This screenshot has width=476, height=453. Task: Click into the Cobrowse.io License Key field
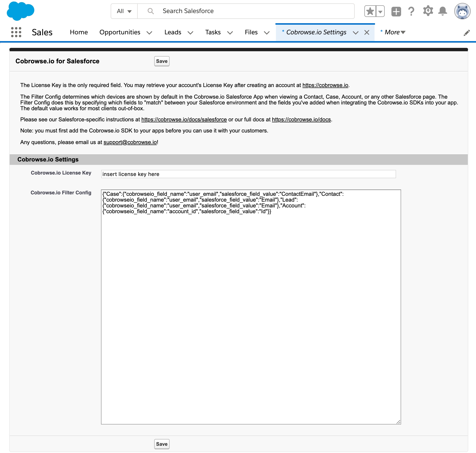click(x=248, y=174)
